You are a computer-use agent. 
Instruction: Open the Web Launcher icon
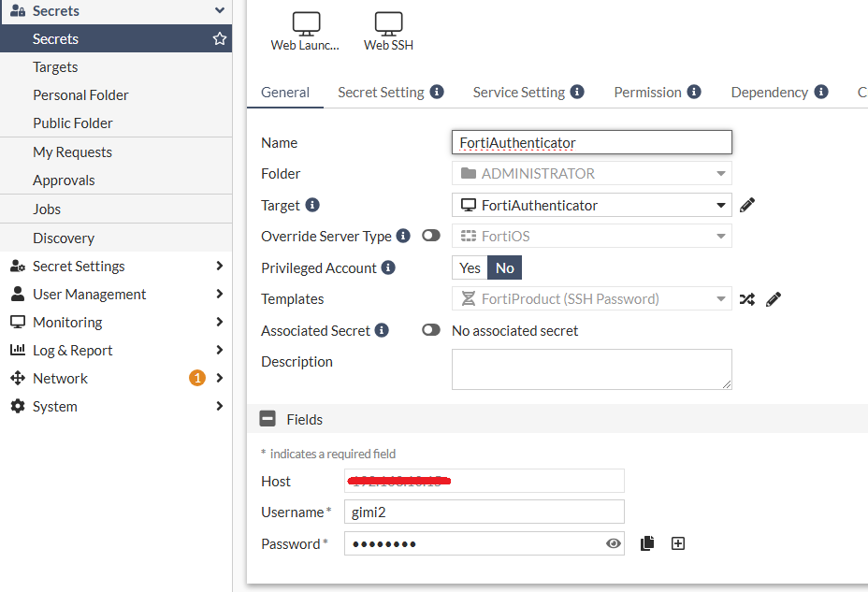[306, 31]
